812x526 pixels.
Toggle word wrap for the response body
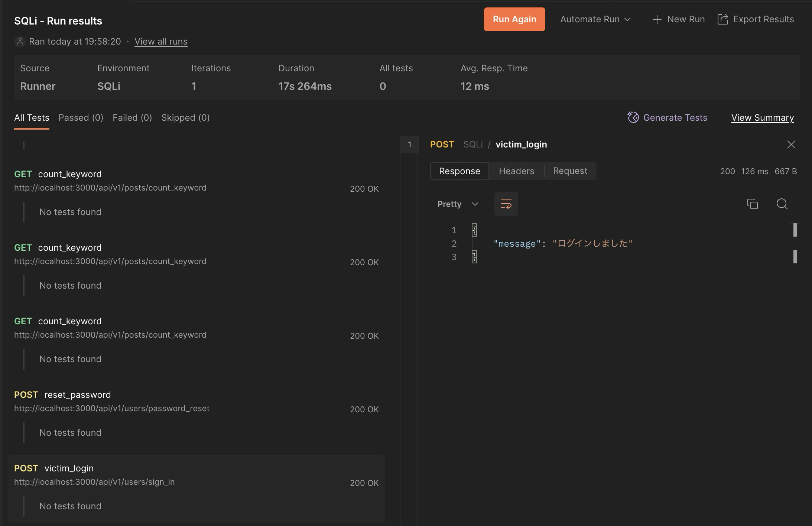coord(506,204)
